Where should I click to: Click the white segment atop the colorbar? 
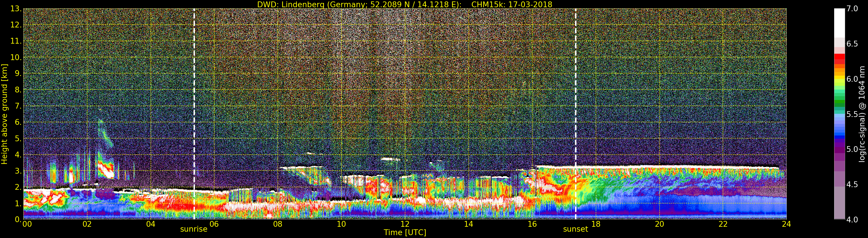point(839,23)
